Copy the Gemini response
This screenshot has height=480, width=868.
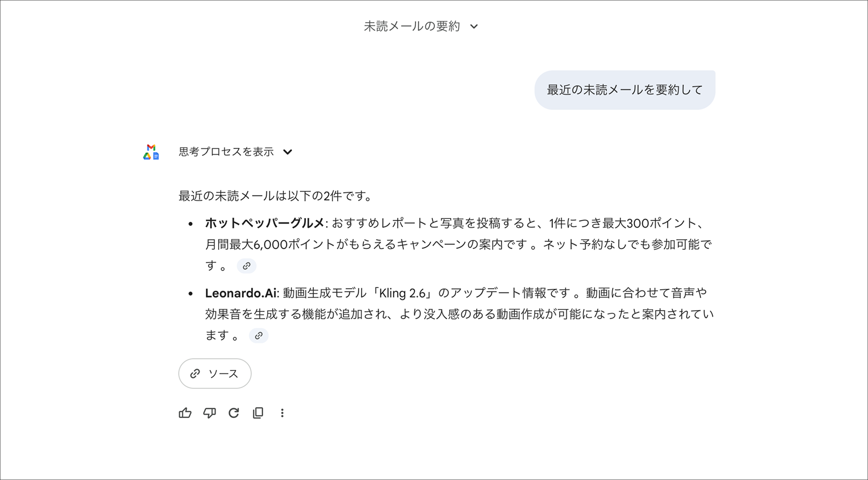pos(258,413)
